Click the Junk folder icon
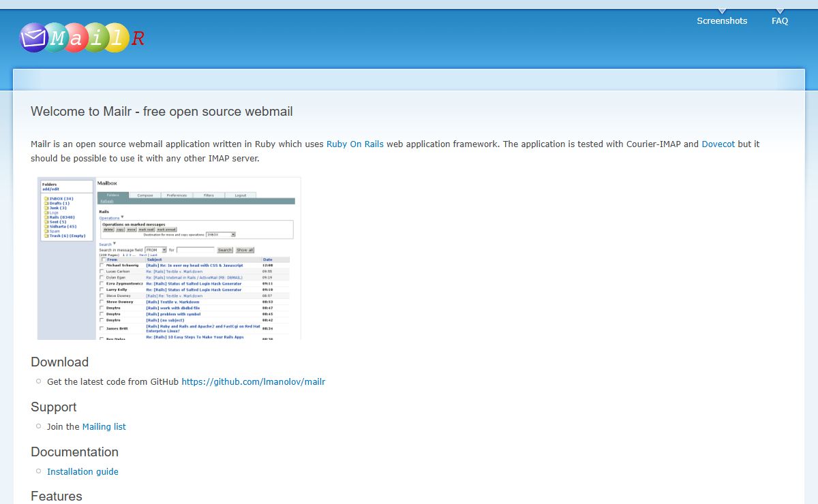818x504 pixels. [46, 208]
